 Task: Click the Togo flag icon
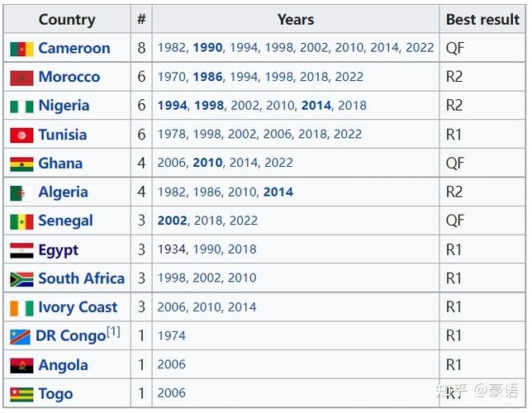(x=21, y=394)
